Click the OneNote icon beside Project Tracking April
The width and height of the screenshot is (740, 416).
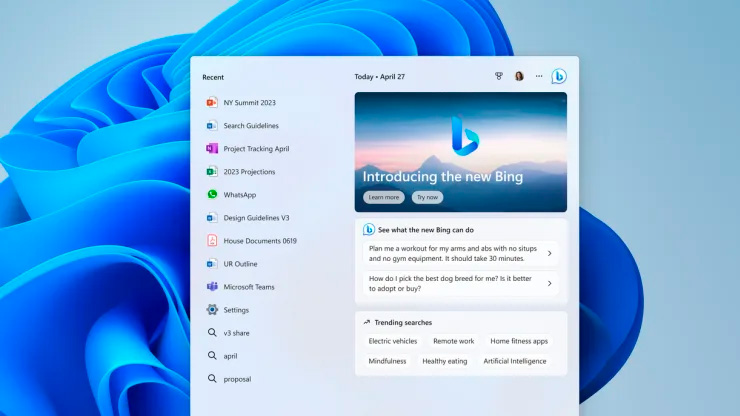[x=212, y=148]
